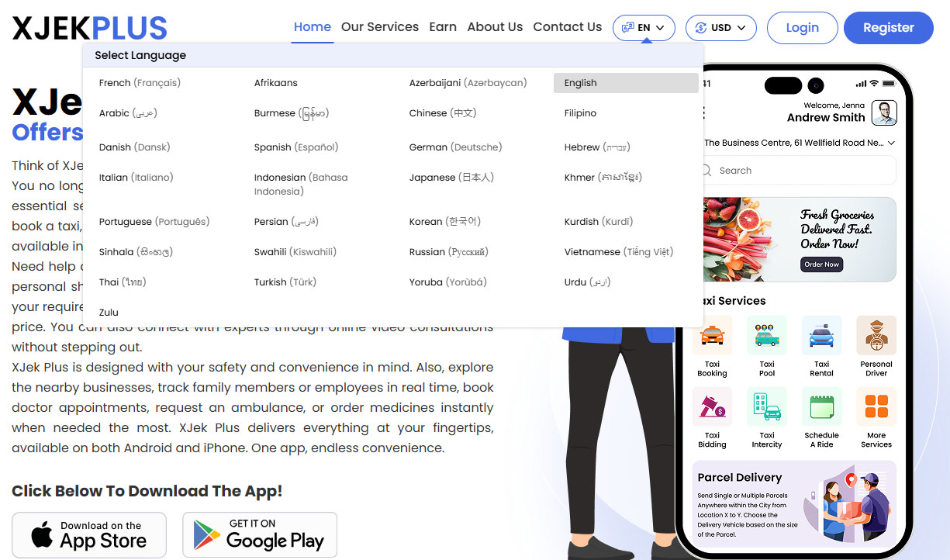Choose Japanese from the language list
This screenshot has width=950, height=560.
click(451, 178)
